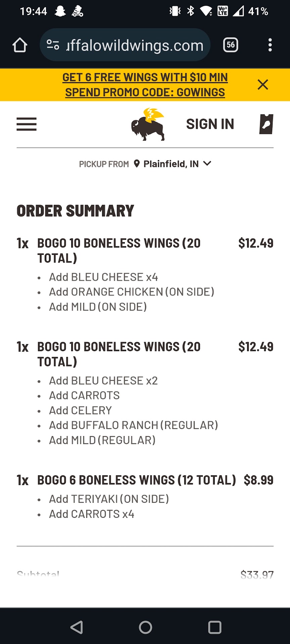
Task: Select the BOGO 6 Boneless Wings item
Action: click(137, 480)
